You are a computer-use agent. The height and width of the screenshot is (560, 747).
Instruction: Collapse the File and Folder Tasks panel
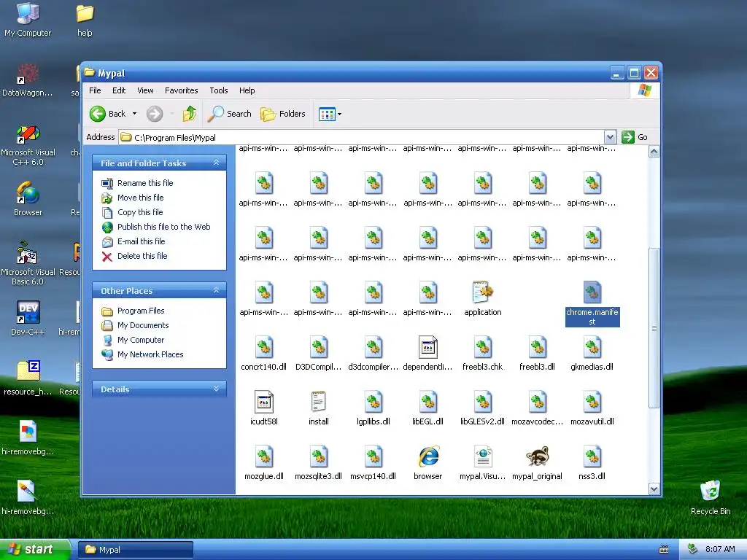(x=216, y=163)
